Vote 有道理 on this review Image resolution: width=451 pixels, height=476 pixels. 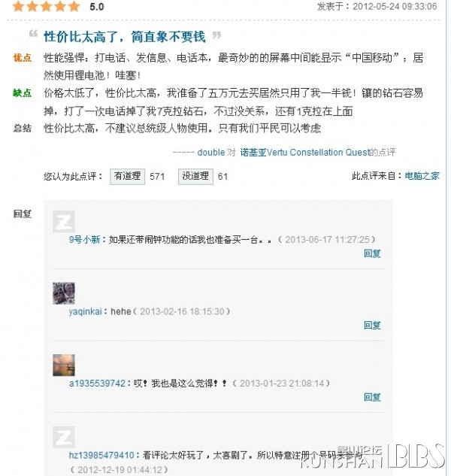pos(127,177)
